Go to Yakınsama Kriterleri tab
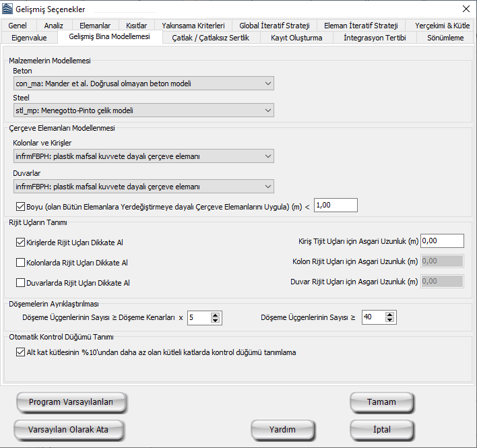The image size is (477, 448). (x=193, y=26)
